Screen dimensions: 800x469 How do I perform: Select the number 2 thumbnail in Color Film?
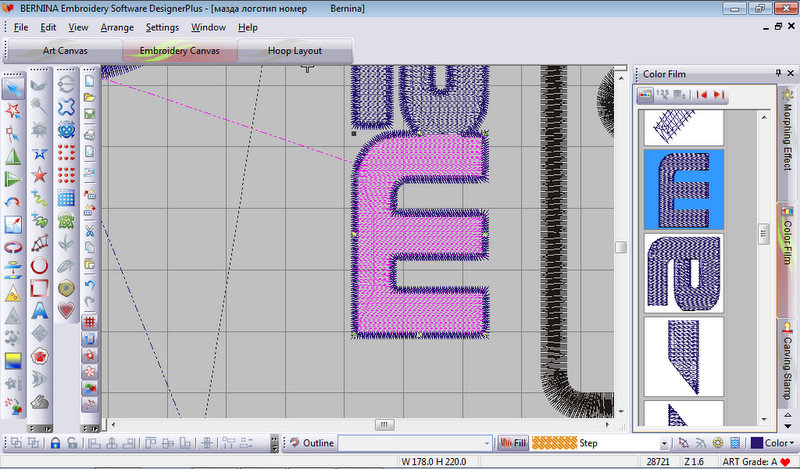click(x=683, y=273)
